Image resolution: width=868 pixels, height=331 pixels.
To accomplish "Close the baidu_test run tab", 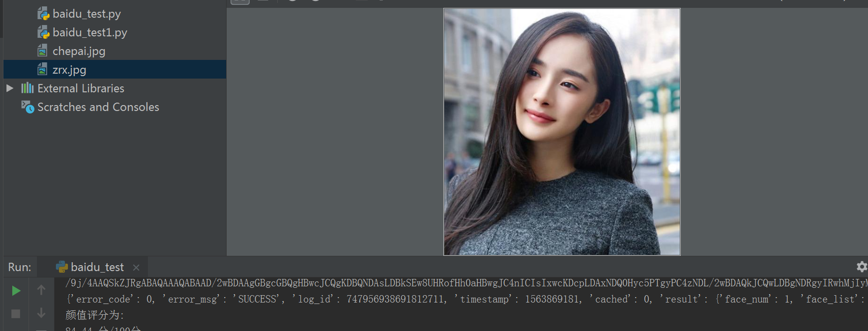I will pyautogui.click(x=136, y=268).
